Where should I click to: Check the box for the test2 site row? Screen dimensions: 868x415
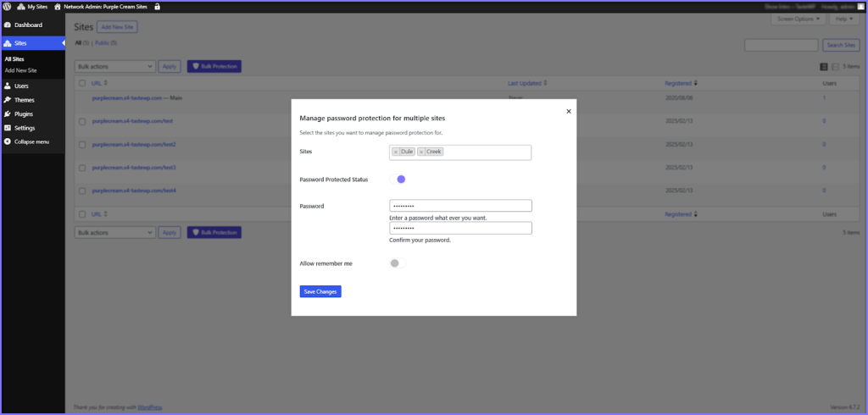(x=82, y=145)
